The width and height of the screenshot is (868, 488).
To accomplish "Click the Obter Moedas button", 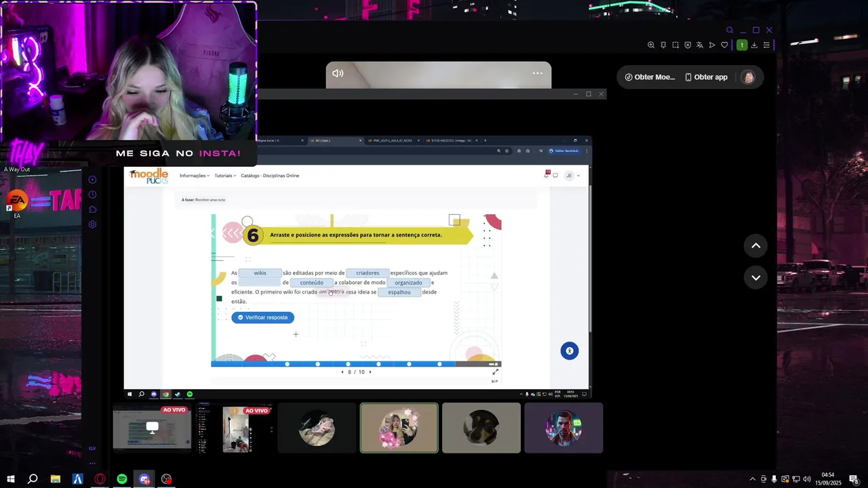I will coord(650,77).
